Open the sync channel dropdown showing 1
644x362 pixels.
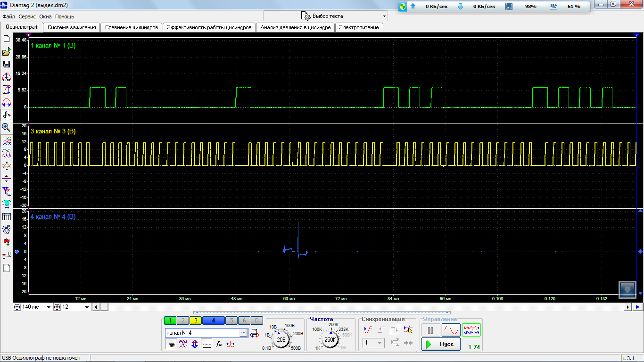[373, 343]
